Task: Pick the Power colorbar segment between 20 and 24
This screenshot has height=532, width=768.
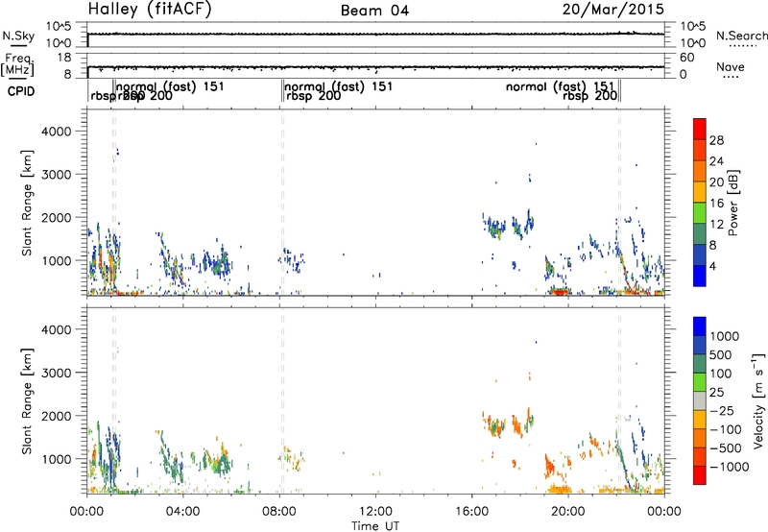Action: pyautogui.click(x=700, y=171)
